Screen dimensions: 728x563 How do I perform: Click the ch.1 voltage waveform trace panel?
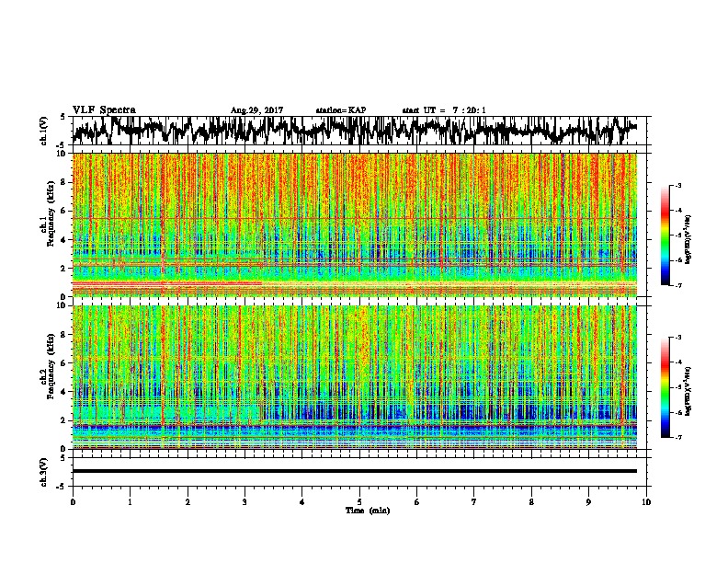(x=359, y=131)
